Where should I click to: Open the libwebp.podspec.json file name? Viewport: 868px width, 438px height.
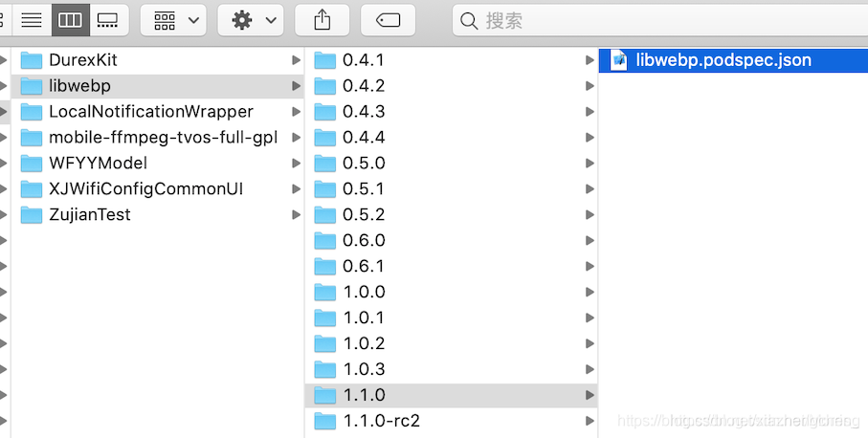(x=723, y=59)
